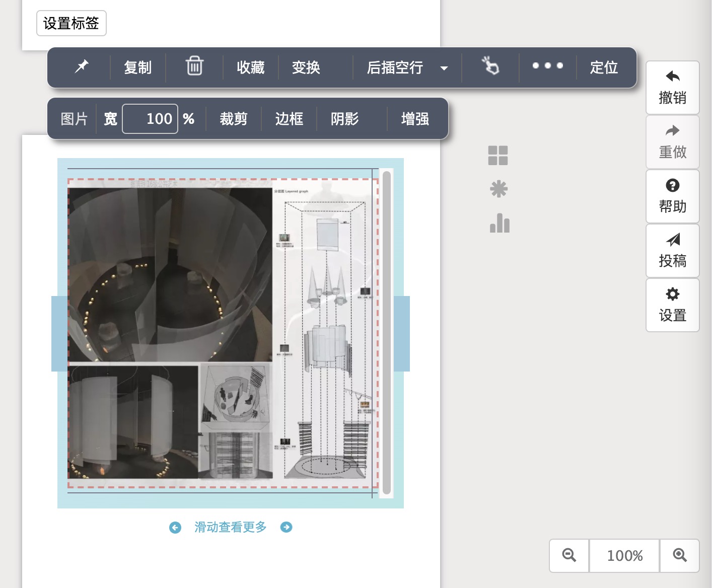
Task: Enable the 增强 enhance option
Action: click(415, 119)
